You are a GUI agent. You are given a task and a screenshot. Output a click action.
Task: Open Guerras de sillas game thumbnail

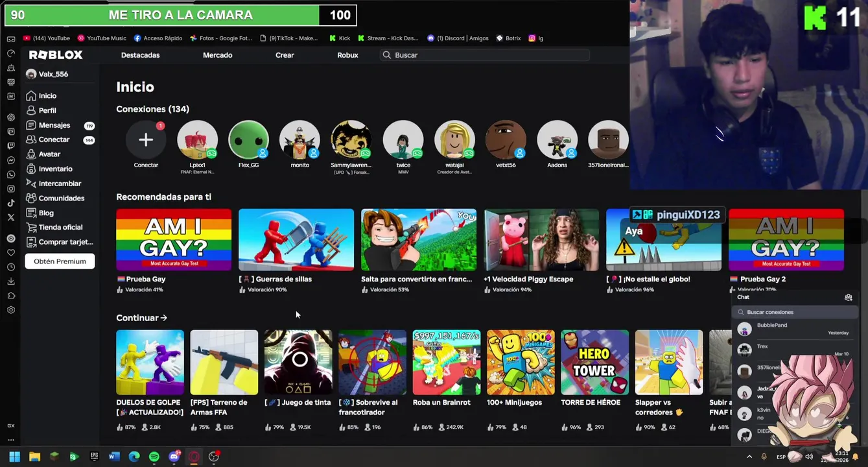pyautogui.click(x=296, y=239)
